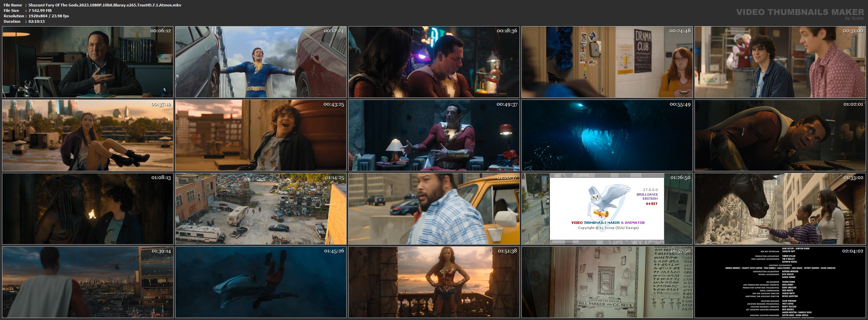Click the 01:51:38 sunset balcony thumbnail
Image resolution: width=868 pixels, height=320 pixels.
[434, 282]
